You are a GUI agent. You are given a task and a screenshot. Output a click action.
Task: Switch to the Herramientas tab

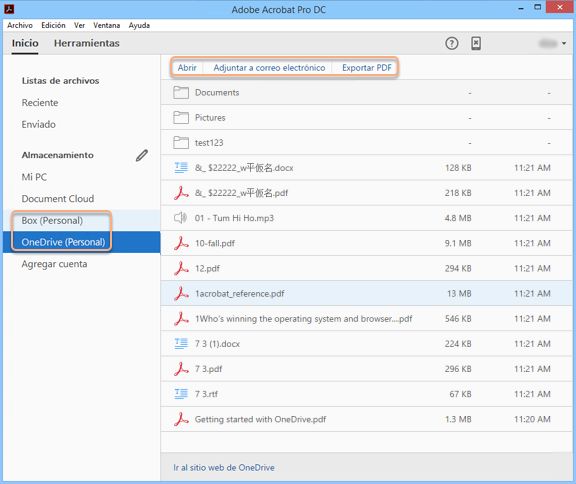tap(87, 43)
